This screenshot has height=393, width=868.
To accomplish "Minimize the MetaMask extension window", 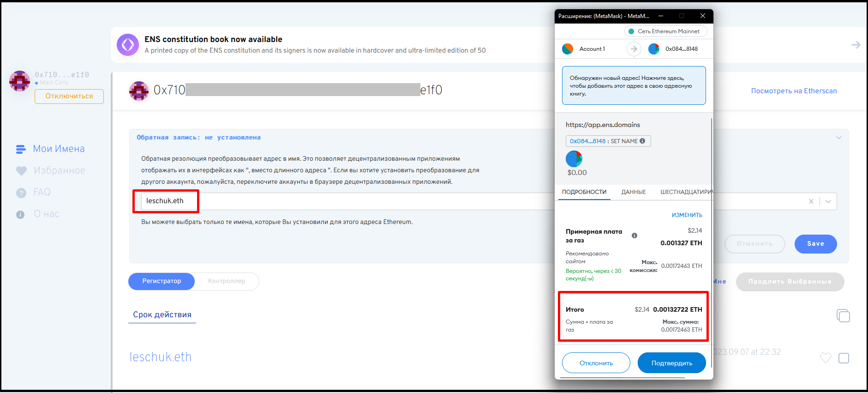I will (x=661, y=16).
